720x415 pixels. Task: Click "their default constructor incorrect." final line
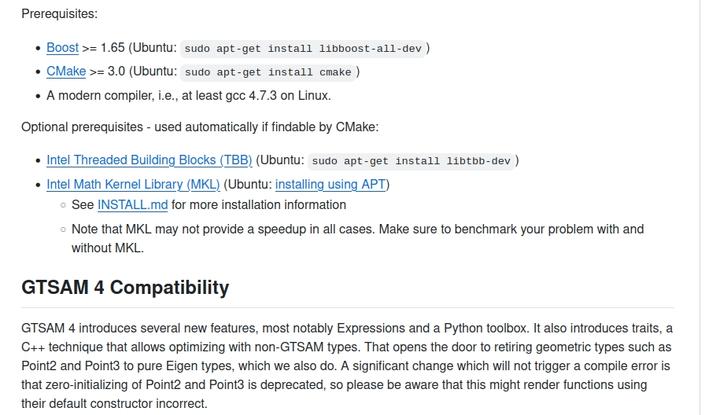114,404
